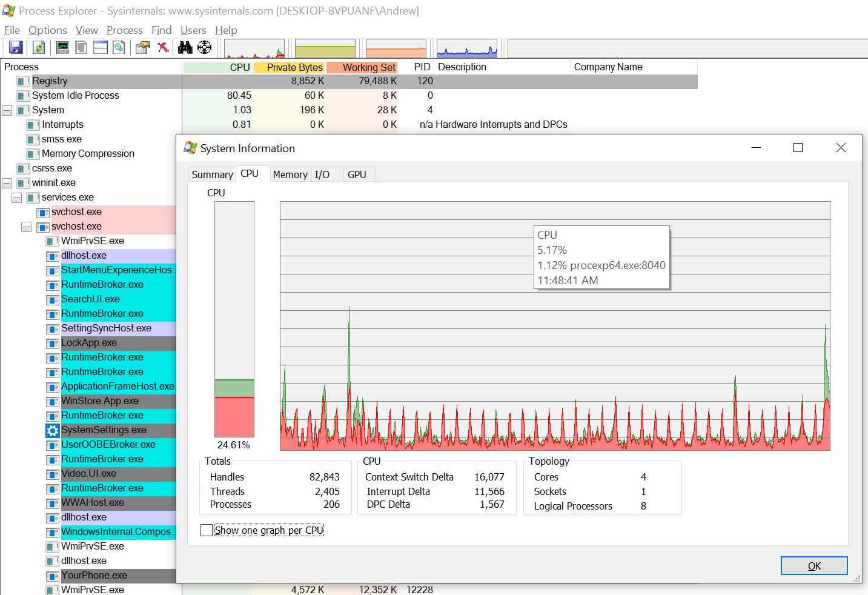Open the Users menu
The height and width of the screenshot is (595, 868).
point(193,30)
